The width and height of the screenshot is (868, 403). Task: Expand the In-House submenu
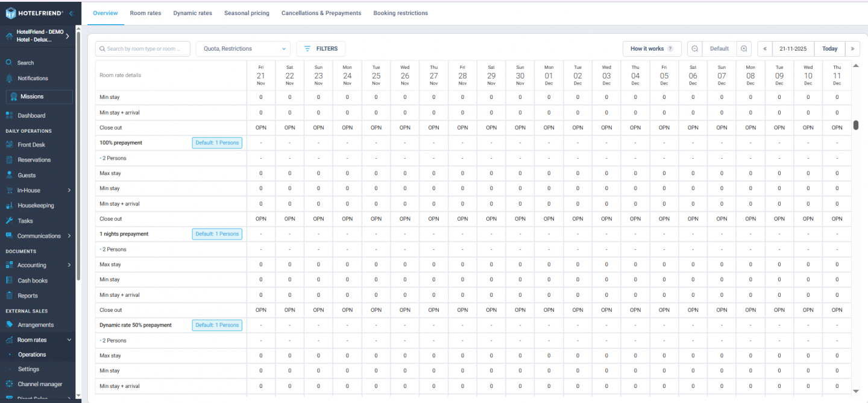(x=69, y=190)
